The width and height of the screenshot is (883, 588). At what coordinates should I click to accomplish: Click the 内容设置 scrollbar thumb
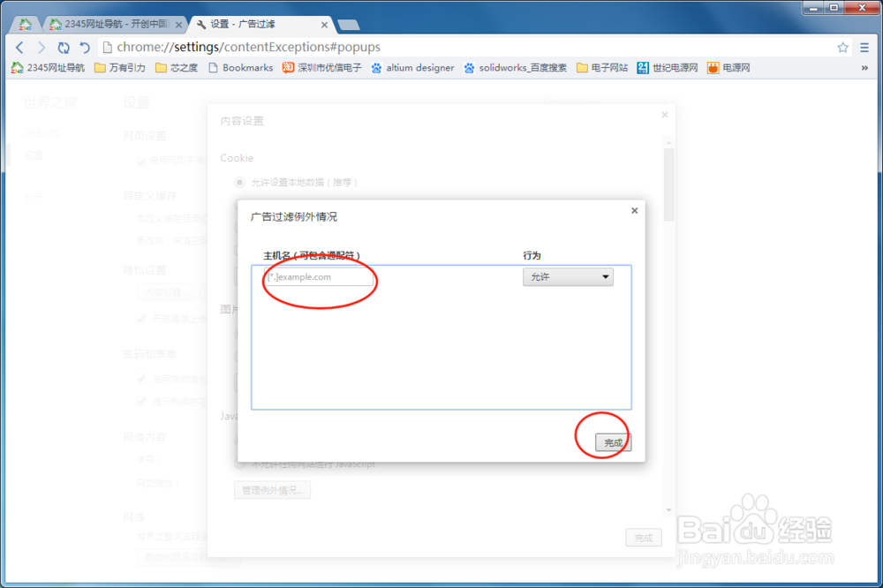(669, 185)
